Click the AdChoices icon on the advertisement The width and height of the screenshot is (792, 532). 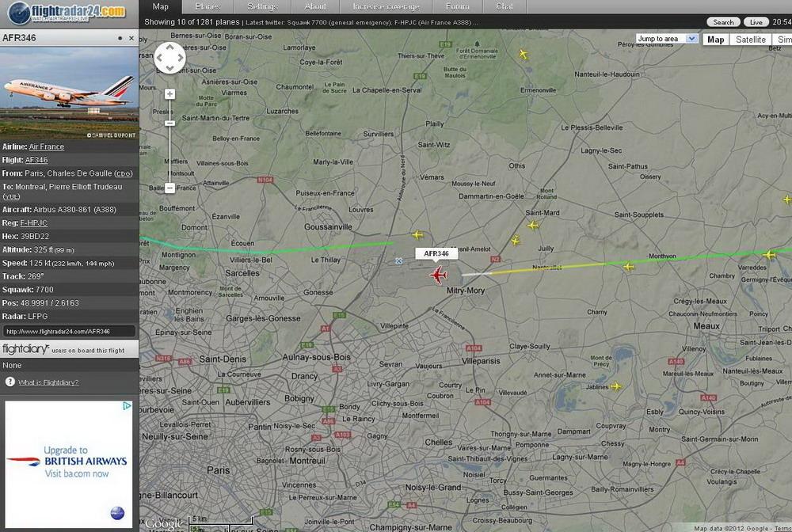click(x=127, y=406)
